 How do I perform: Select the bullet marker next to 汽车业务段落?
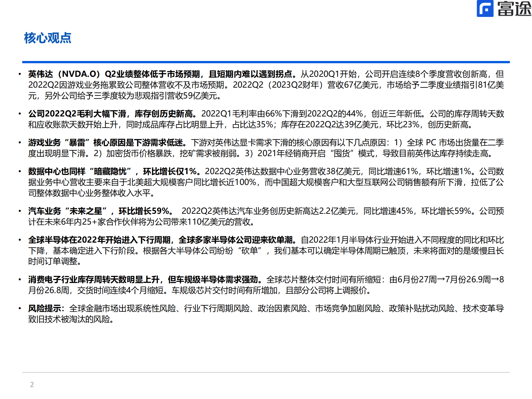(x=20, y=211)
